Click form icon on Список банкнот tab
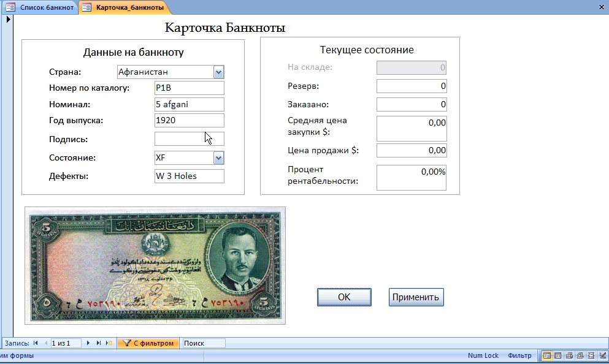The image size is (609, 364). [10, 7]
